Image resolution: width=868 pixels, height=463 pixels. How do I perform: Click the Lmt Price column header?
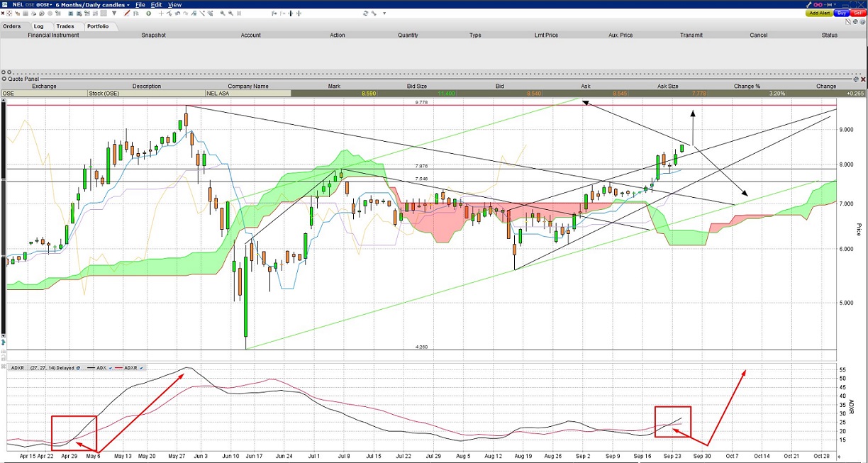pos(546,35)
